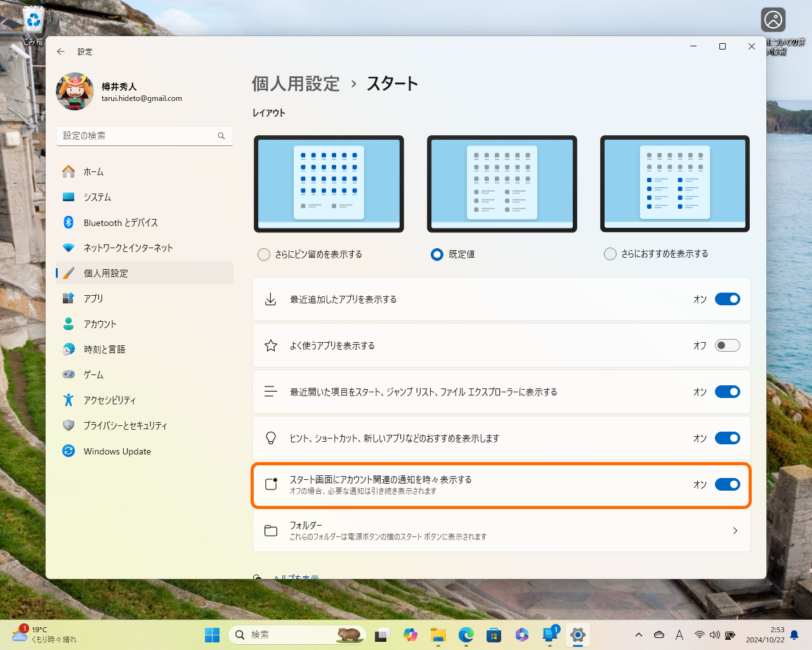This screenshot has height=650, width=812.
Task: Expand the フォルダー settings row
Action: [735, 531]
